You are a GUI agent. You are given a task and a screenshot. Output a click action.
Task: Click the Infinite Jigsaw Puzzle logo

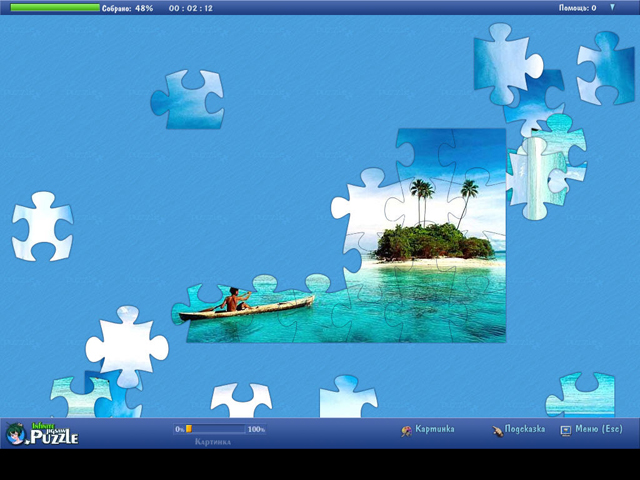41,433
